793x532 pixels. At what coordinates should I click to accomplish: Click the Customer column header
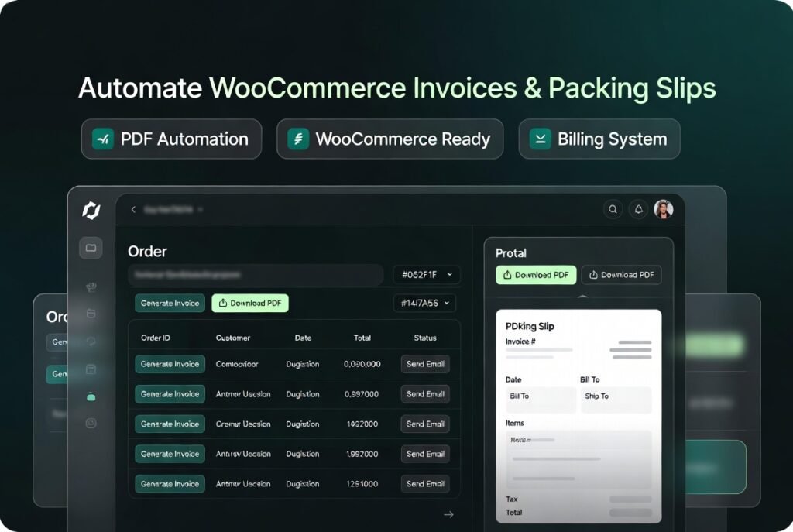coord(233,338)
